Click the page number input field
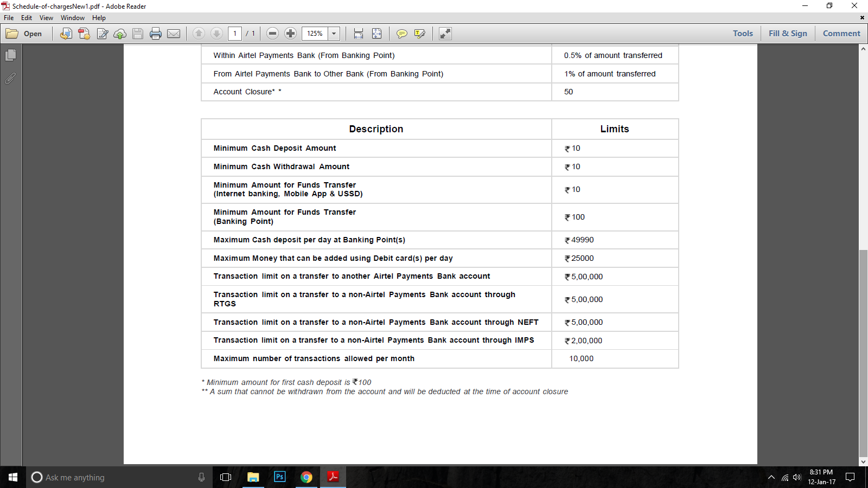868x488 pixels. click(235, 34)
